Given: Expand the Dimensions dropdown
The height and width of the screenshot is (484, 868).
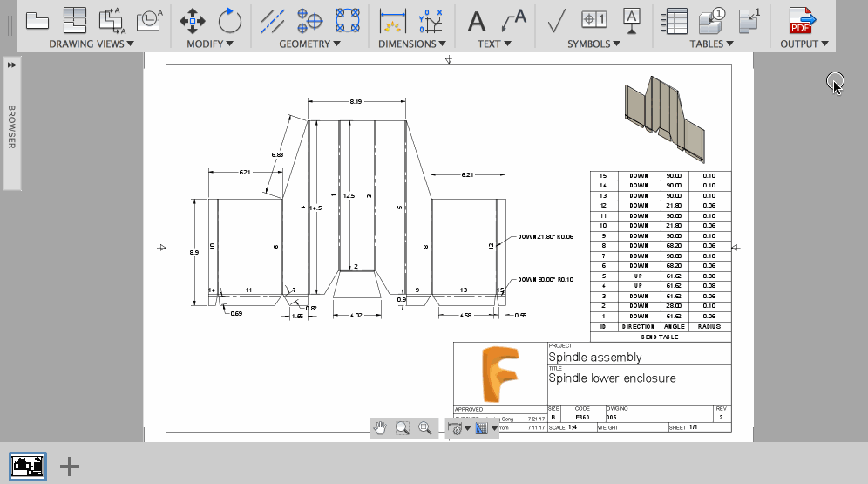Looking at the screenshot, I should click(x=412, y=44).
